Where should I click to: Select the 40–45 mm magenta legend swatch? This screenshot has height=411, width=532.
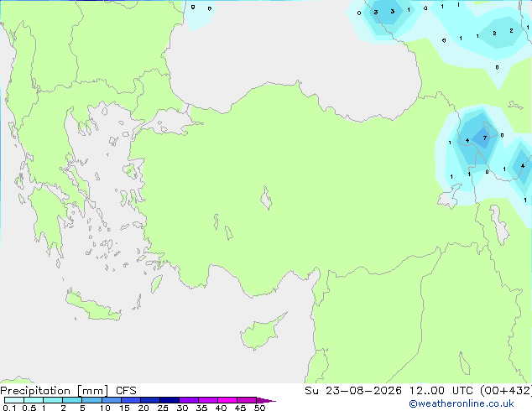227,400
